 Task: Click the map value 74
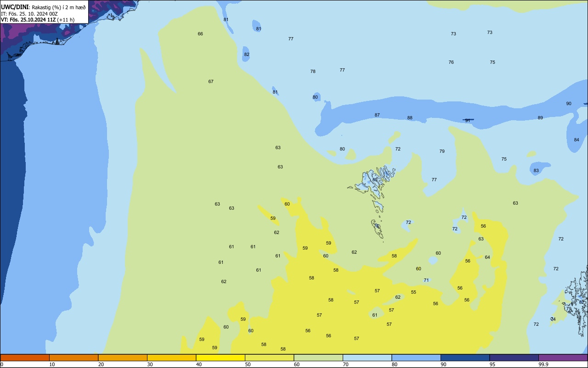click(x=553, y=319)
